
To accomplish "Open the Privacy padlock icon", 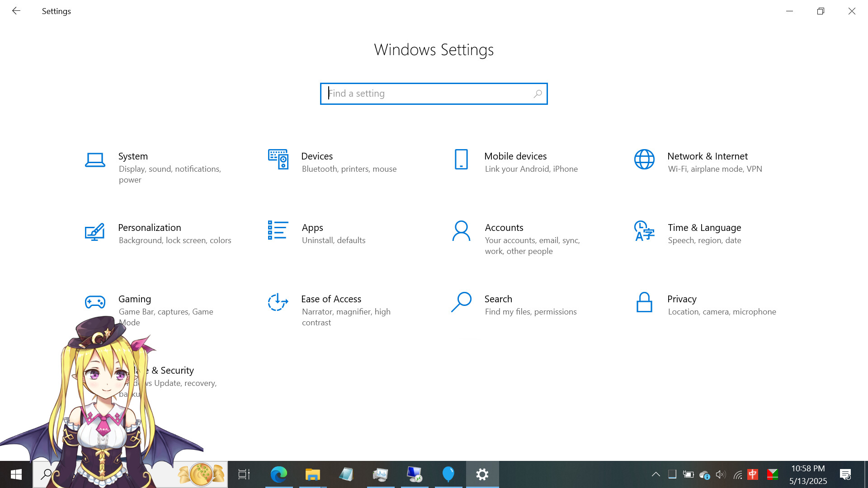I will (644, 302).
